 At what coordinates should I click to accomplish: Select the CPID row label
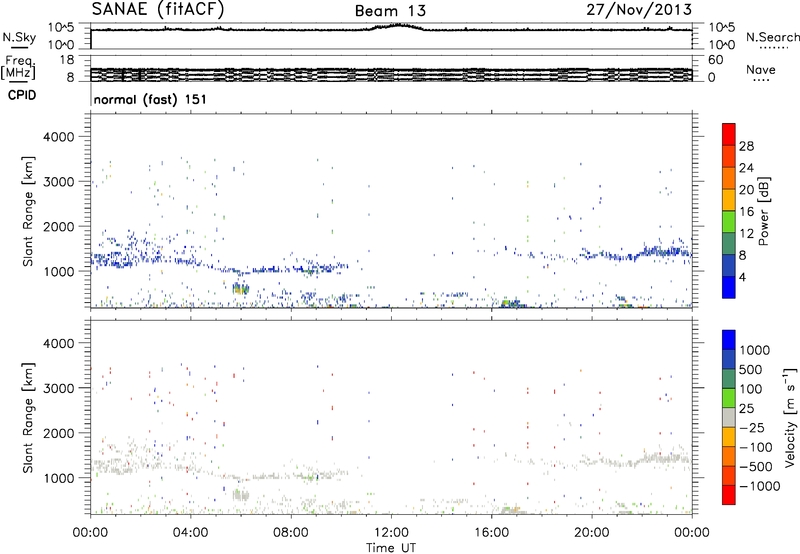pos(22,95)
